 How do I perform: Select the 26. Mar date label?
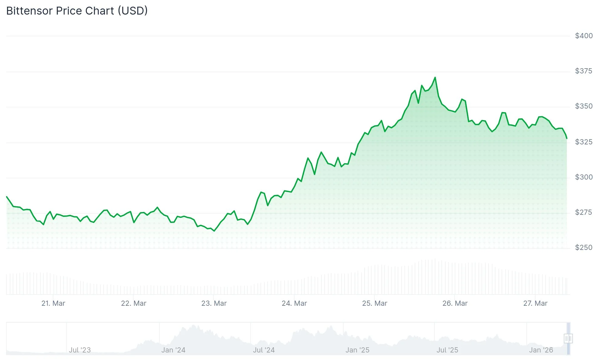[455, 303]
